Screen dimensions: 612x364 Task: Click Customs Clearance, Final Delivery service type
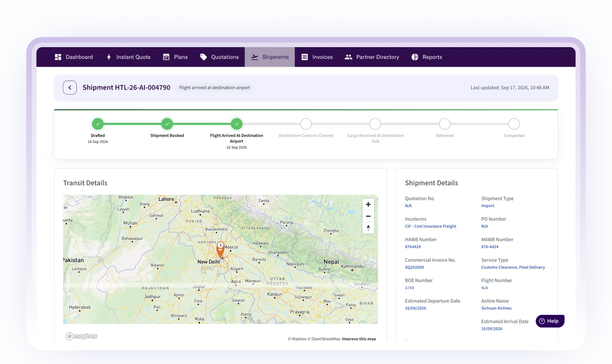coord(513,267)
